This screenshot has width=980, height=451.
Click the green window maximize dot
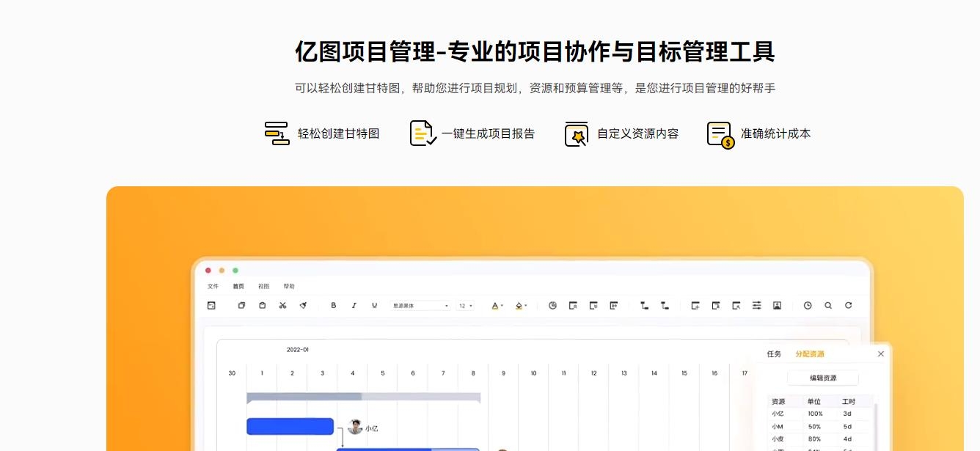(235, 271)
